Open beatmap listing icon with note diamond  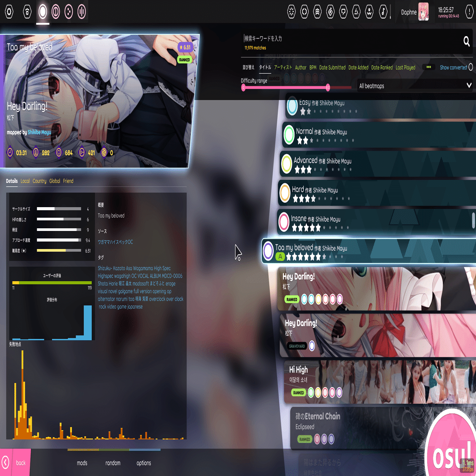330,11
